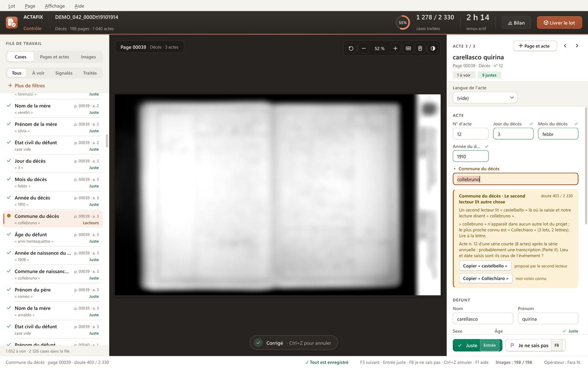Open the Page menu
The width and height of the screenshot is (588, 368).
30,6
